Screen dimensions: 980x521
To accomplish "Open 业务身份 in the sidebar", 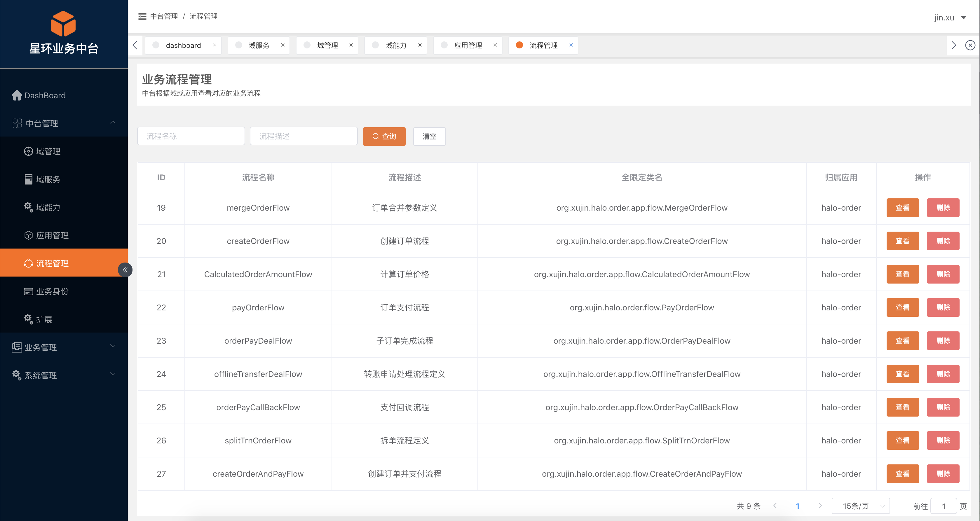I will (x=64, y=291).
